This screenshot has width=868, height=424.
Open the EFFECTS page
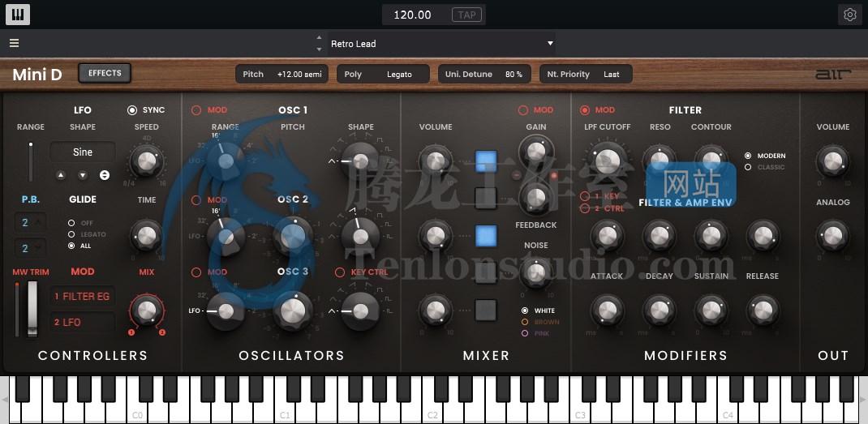pos(105,73)
